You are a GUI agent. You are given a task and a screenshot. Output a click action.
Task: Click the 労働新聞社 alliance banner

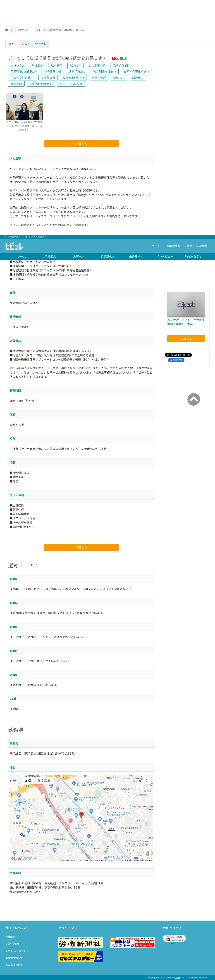pos(80,942)
